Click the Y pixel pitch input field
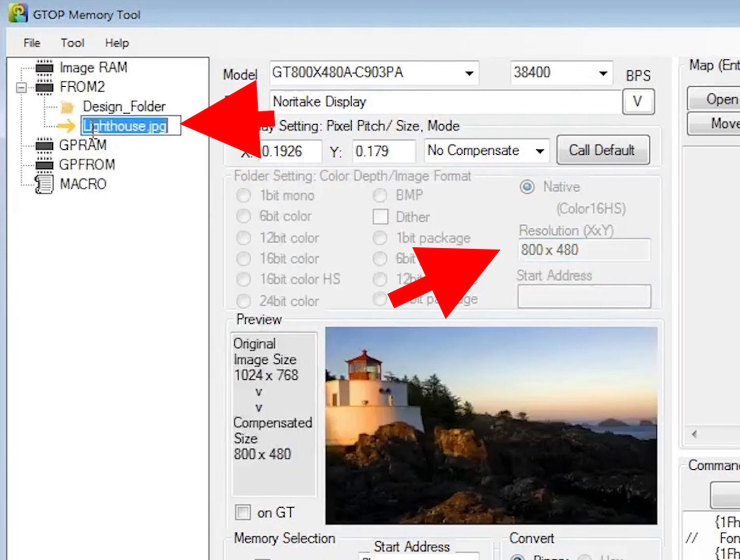Screen dimensions: 740x560 click(383, 151)
